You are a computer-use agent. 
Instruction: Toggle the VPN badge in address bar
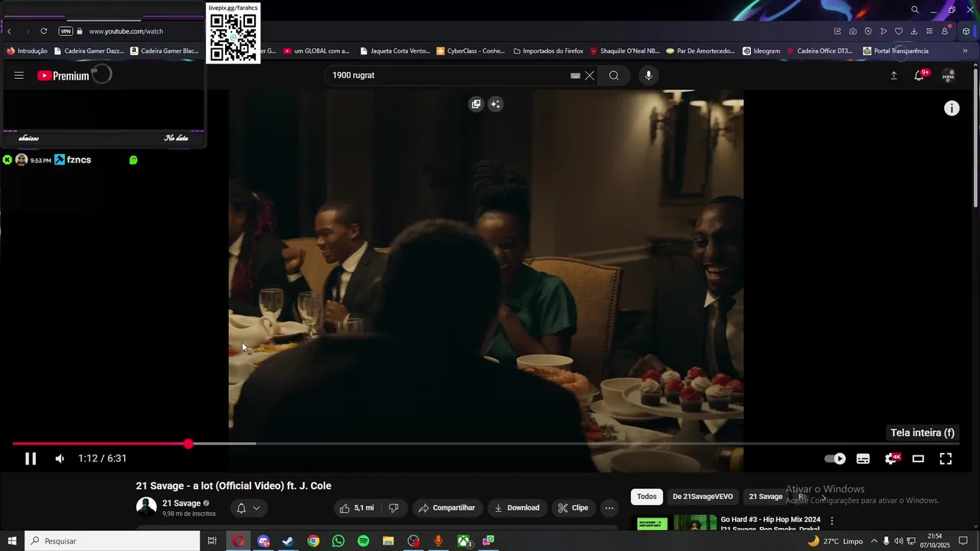point(66,31)
